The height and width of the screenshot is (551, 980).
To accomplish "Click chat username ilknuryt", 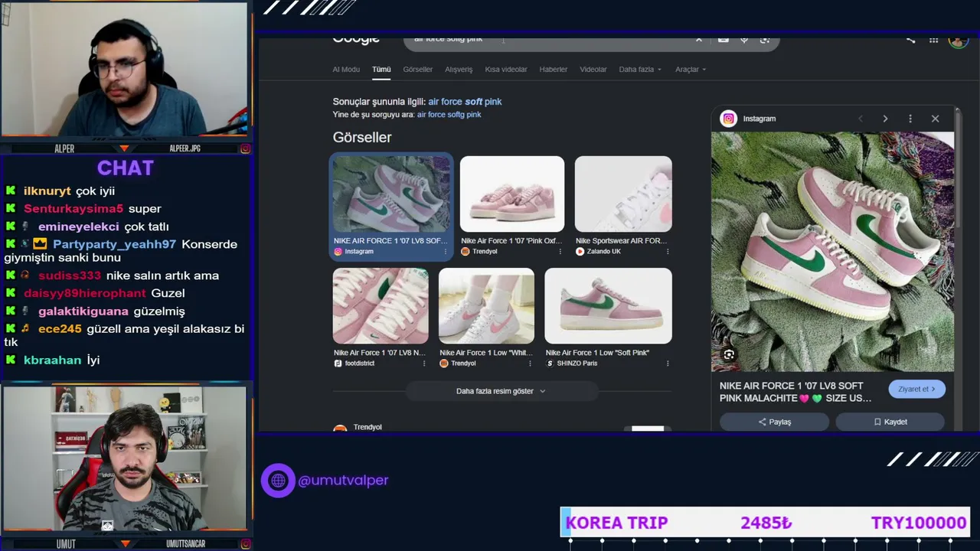I will click(47, 191).
